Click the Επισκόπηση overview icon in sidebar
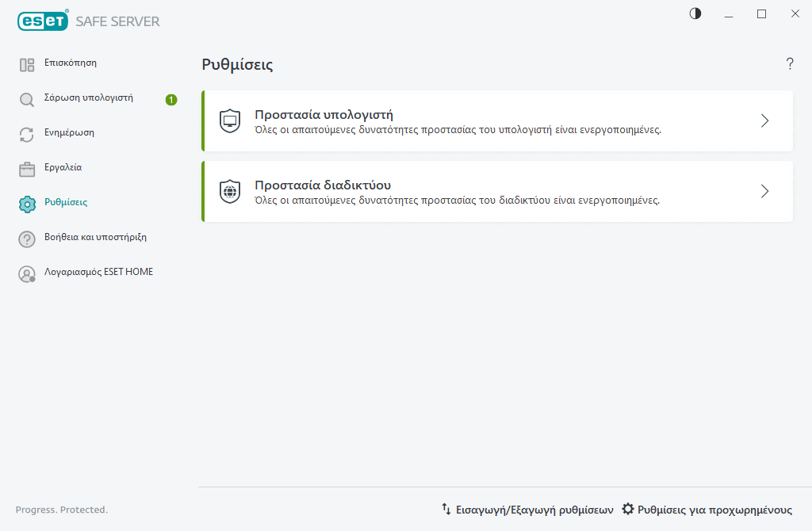The width and height of the screenshot is (812, 531). pyautogui.click(x=27, y=65)
